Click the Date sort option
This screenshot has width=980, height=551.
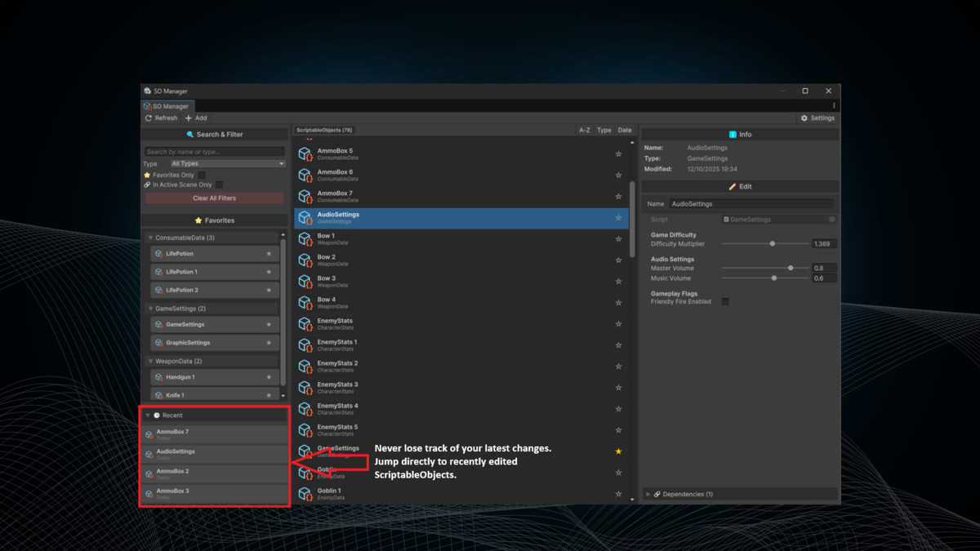(625, 129)
